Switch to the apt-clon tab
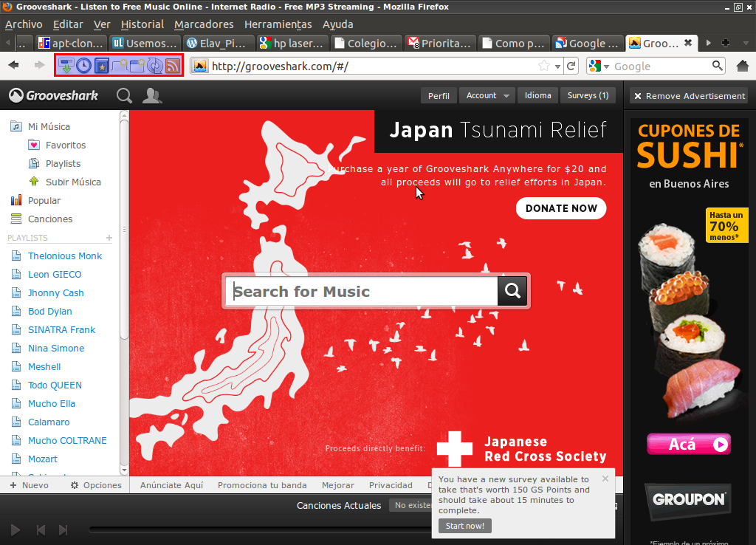This screenshot has height=545, width=756. pyautogui.click(x=71, y=43)
